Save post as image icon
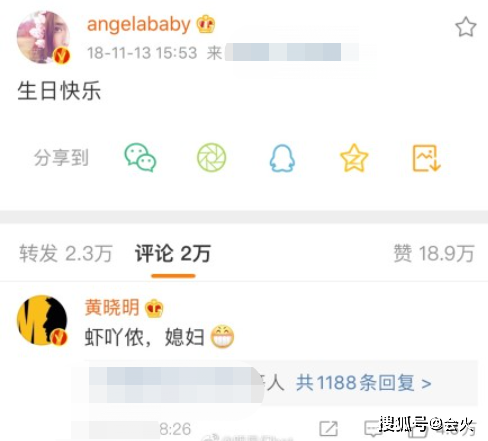488x441 pixels. 427,158
